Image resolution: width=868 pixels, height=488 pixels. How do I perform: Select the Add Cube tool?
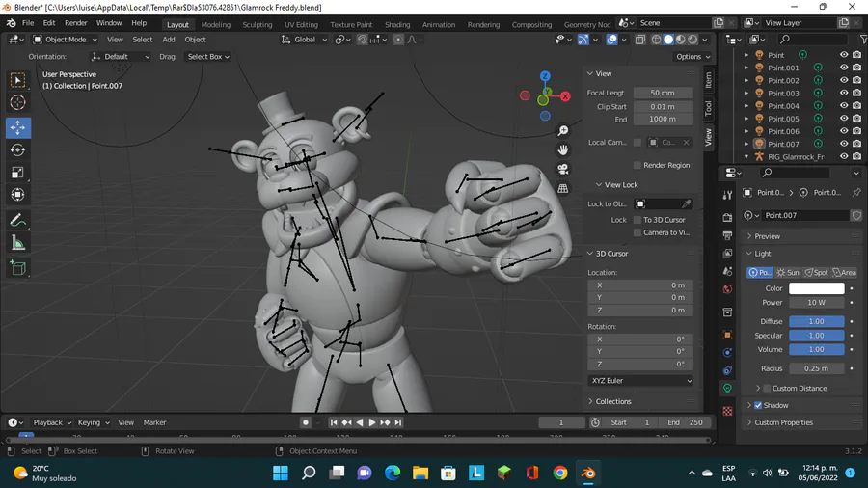[17, 268]
